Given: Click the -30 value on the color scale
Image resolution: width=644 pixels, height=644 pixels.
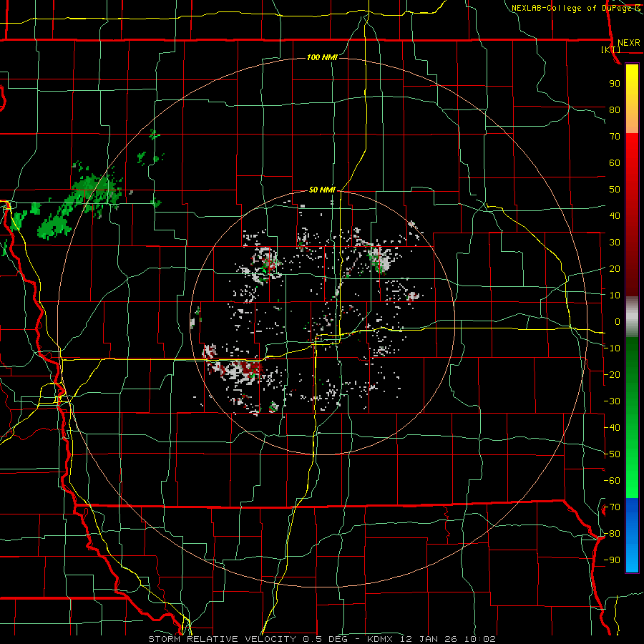Looking at the screenshot, I should point(612,401).
